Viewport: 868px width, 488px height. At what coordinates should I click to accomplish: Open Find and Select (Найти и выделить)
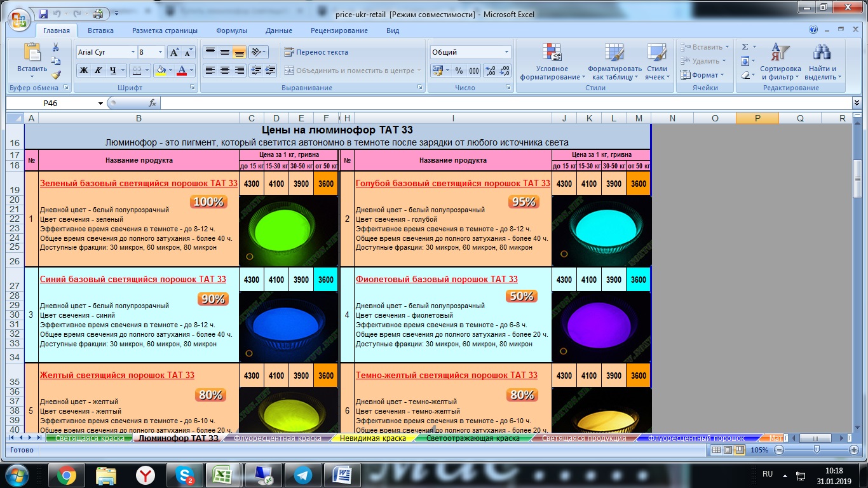pyautogui.click(x=824, y=62)
